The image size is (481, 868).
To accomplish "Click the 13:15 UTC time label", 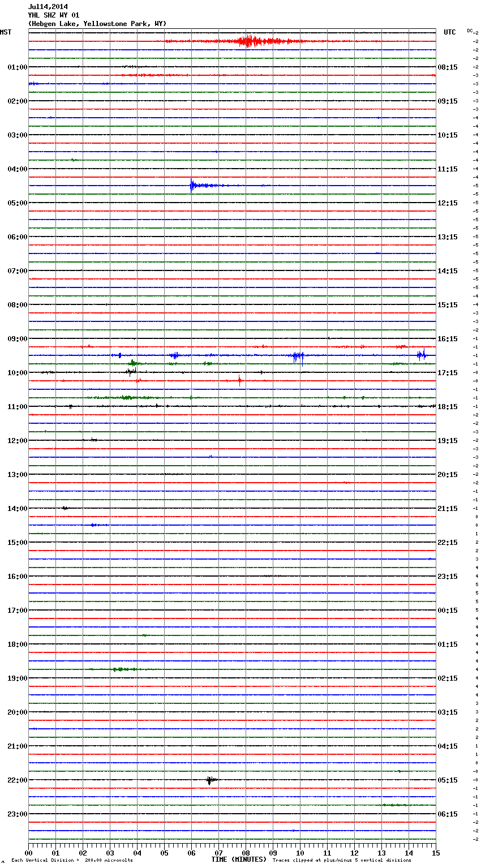I will point(448,237).
